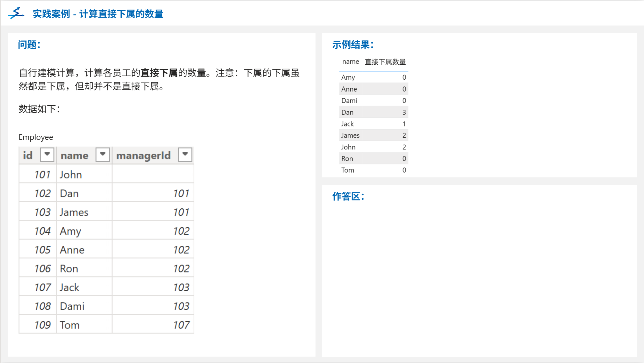Click the Tom cell in Employee table
This screenshot has width=644, height=363.
69,325
